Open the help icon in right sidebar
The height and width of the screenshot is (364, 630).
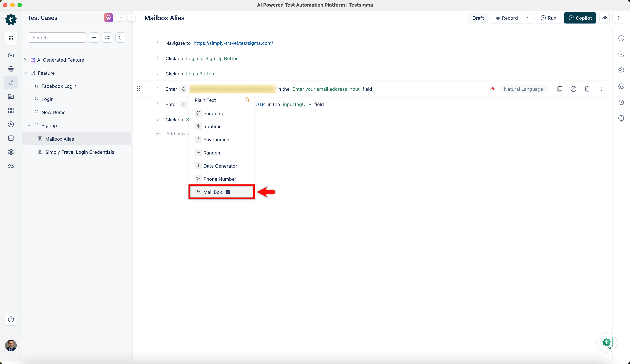tap(621, 118)
